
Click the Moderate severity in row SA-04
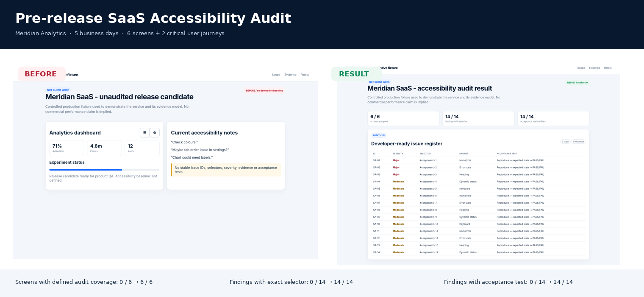pos(398,182)
